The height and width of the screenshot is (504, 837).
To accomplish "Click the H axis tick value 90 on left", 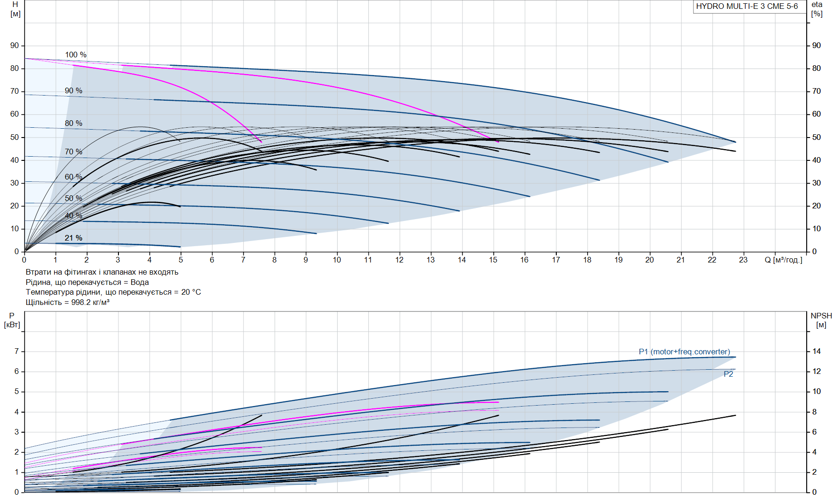I will 14,45.
